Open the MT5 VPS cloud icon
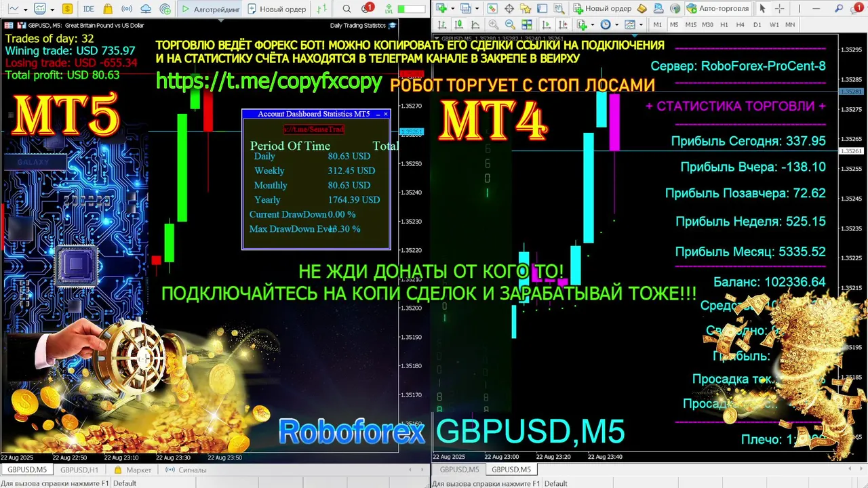The width and height of the screenshot is (868, 488). pyautogui.click(x=146, y=9)
